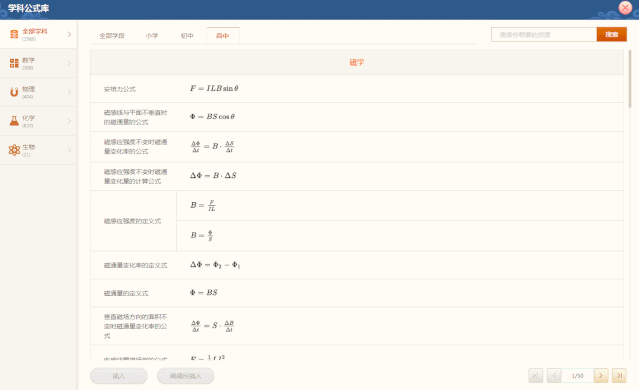Focus the formula search input field

(x=544, y=35)
